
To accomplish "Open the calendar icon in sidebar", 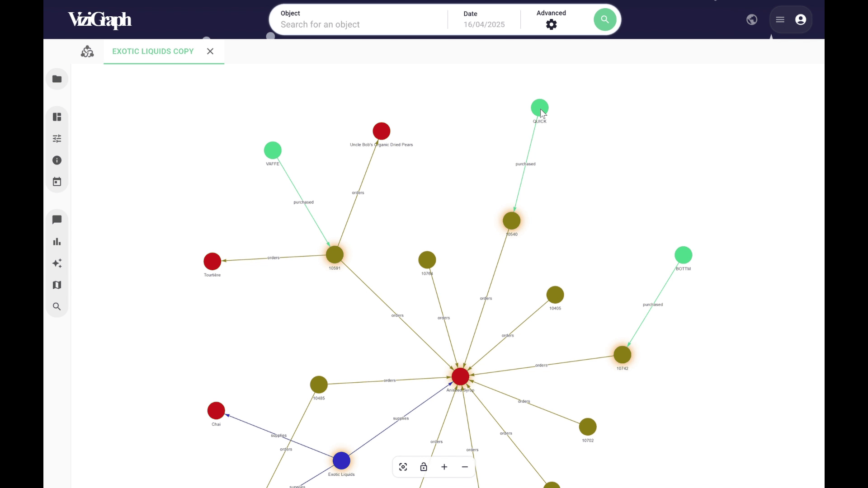I will [x=57, y=182].
